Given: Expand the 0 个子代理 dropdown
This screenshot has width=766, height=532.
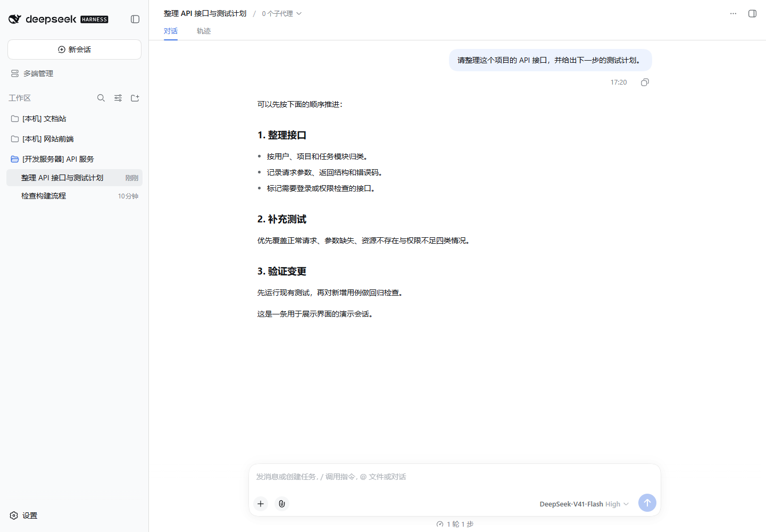Looking at the screenshot, I should [281, 13].
